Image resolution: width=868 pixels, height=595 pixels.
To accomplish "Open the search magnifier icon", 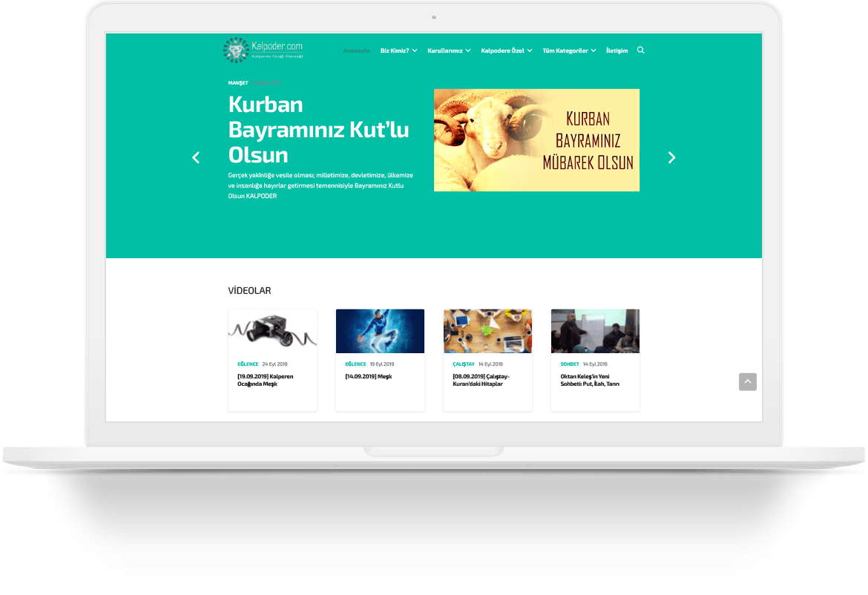I will (641, 50).
